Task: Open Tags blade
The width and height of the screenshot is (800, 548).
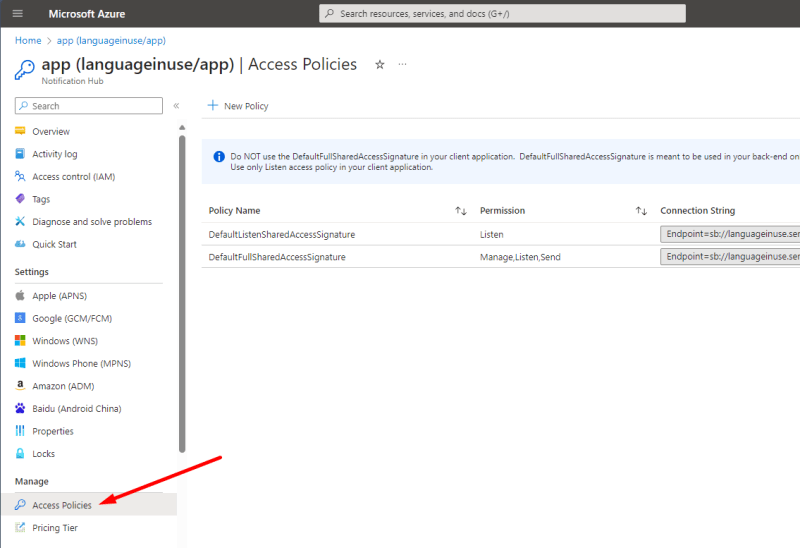Action: 41,199
